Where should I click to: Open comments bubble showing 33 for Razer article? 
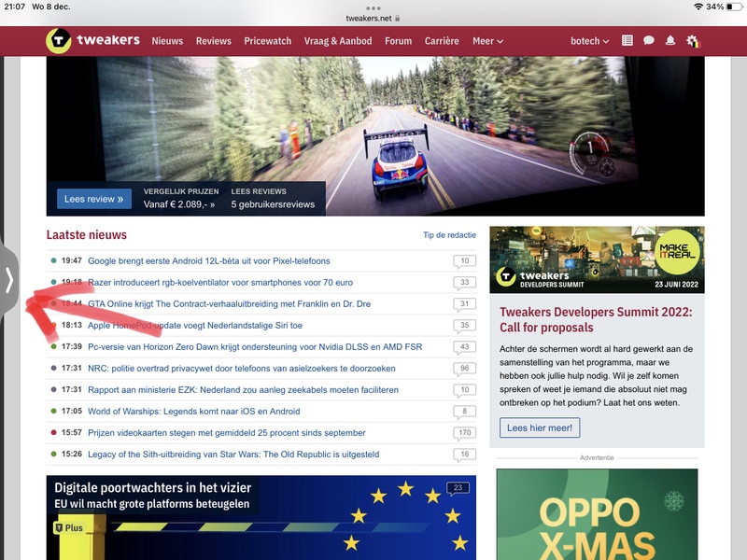point(464,283)
